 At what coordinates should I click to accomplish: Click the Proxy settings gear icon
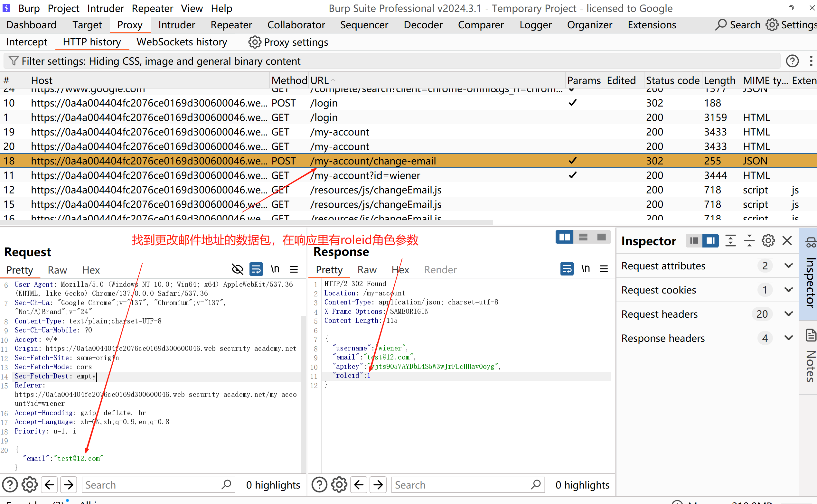[254, 42]
